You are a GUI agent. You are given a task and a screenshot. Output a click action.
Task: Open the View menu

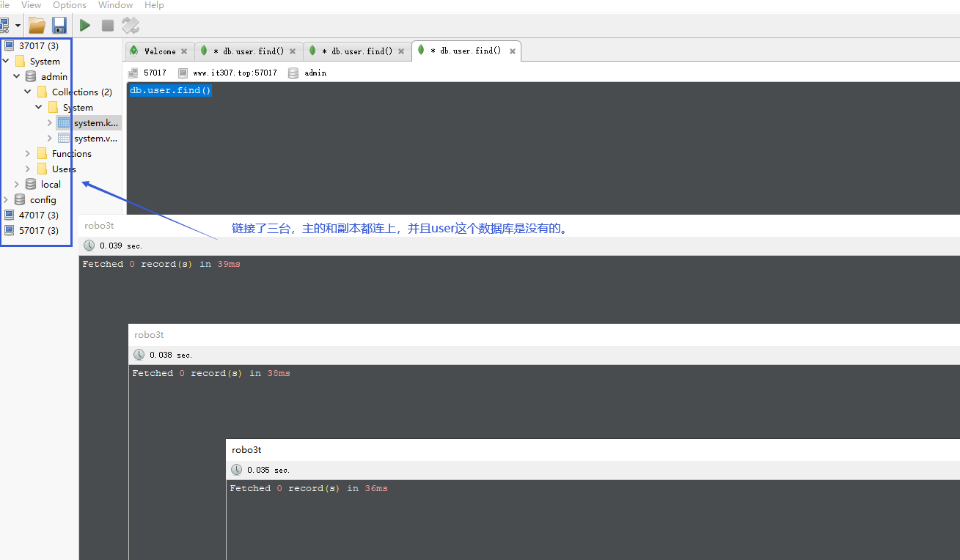coord(32,5)
